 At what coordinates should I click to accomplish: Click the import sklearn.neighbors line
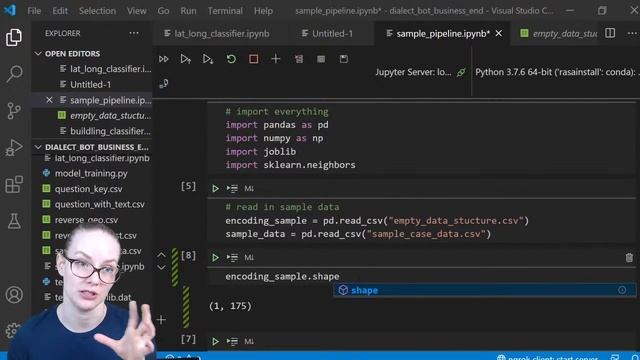[290, 165]
